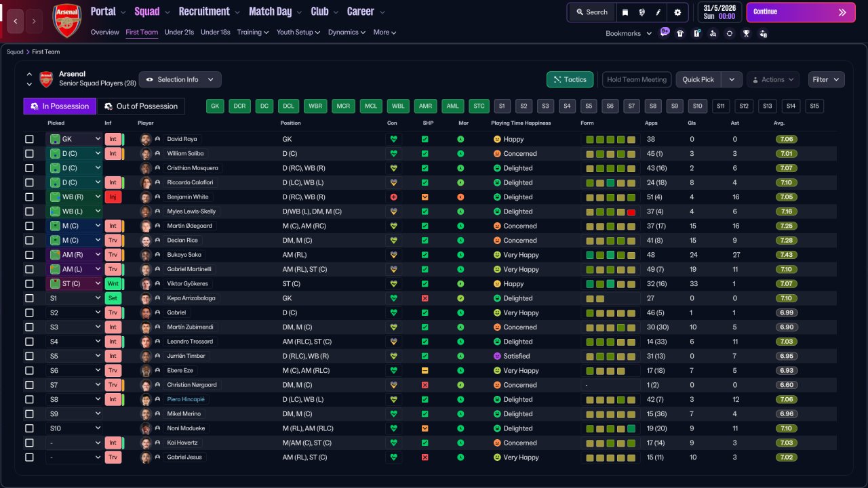Click Gabriel Jesus's red sharpness icon

click(x=425, y=457)
